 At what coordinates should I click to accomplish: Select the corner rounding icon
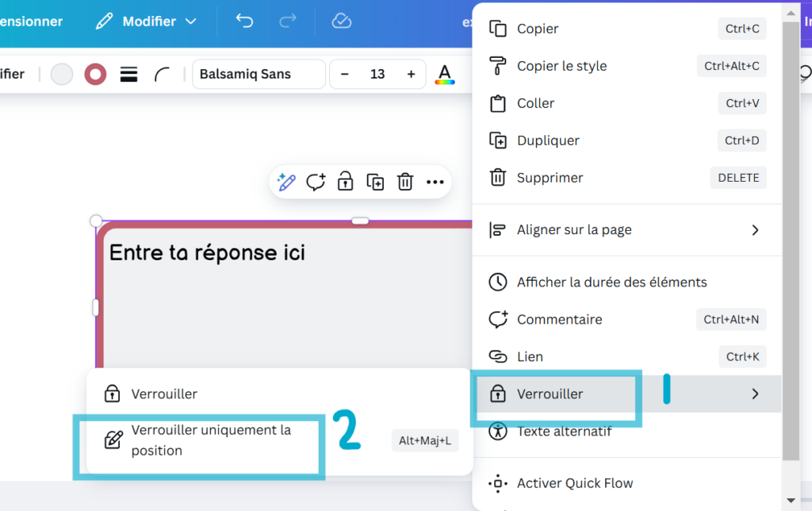(x=162, y=74)
